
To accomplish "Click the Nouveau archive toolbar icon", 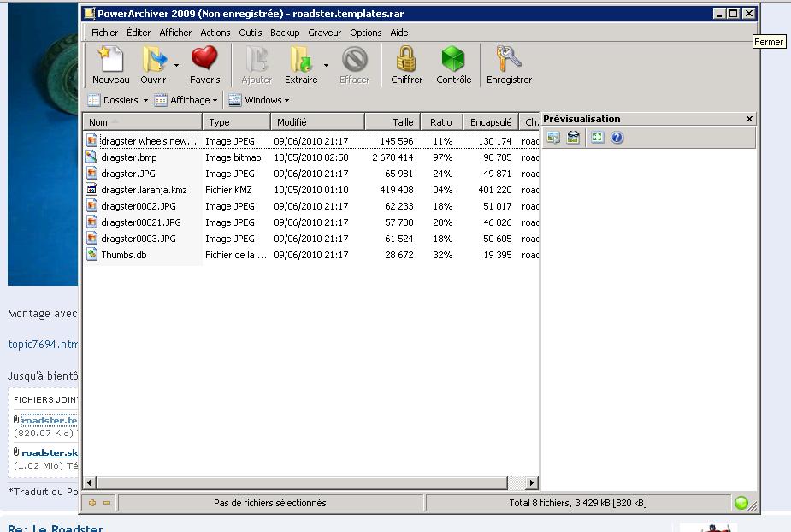I will click(110, 65).
